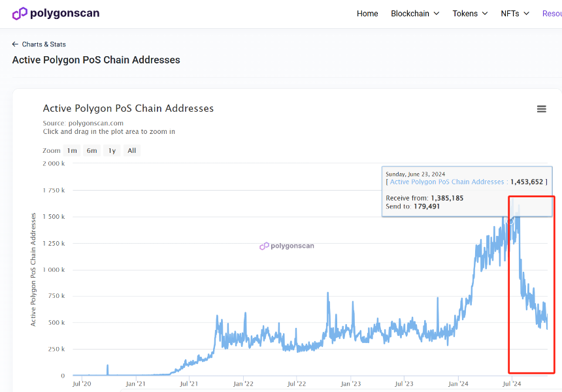Screen dimensions: 562x392
Task: Click the Source: polygonscan.com subtitle
Action: click(x=83, y=123)
